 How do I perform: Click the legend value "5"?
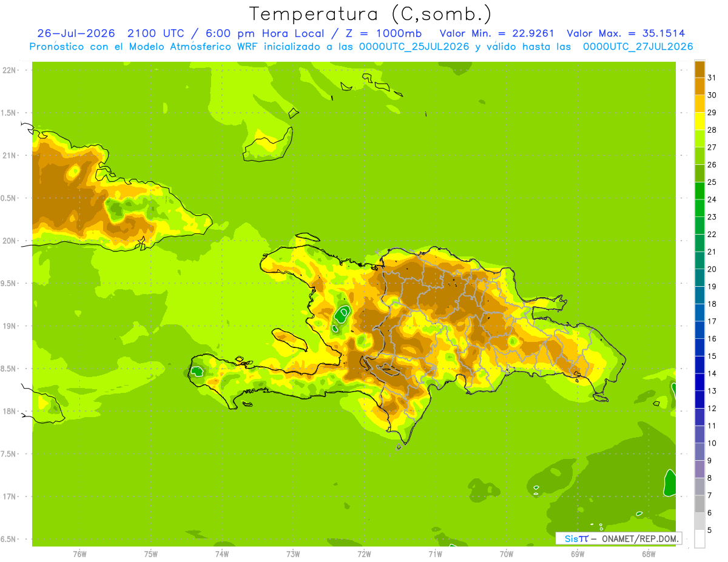click(x=710, y=530)
